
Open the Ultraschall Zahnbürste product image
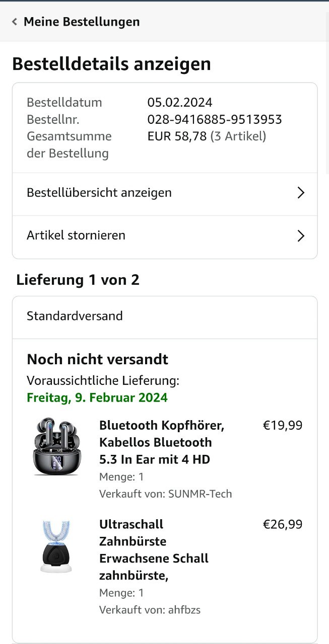[56, 546]
